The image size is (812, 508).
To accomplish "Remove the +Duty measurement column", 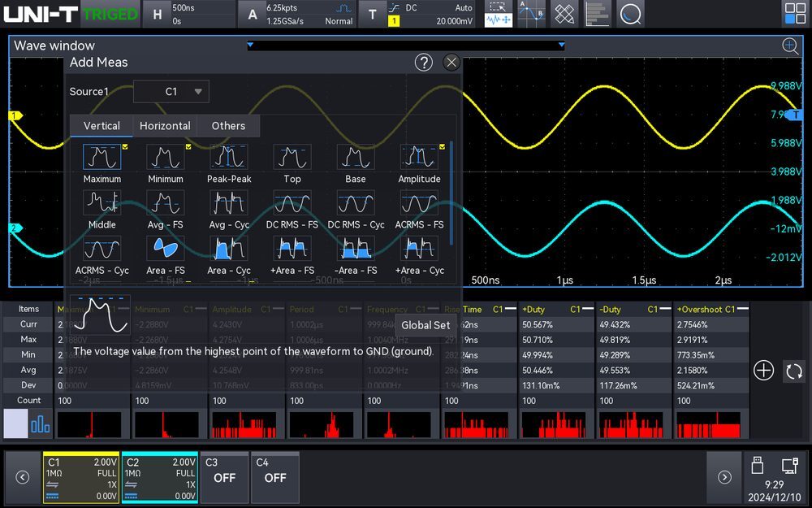I will (588, 309).
